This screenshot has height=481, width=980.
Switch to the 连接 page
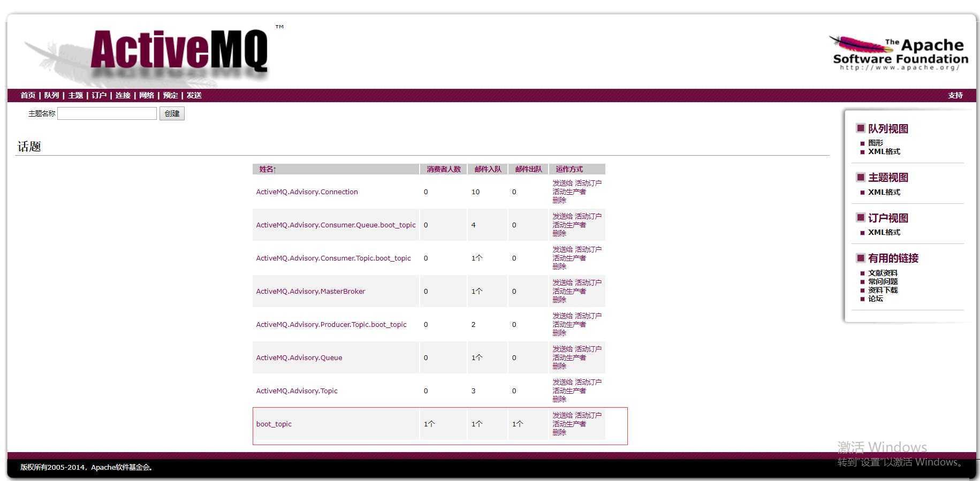coord(123,95)
